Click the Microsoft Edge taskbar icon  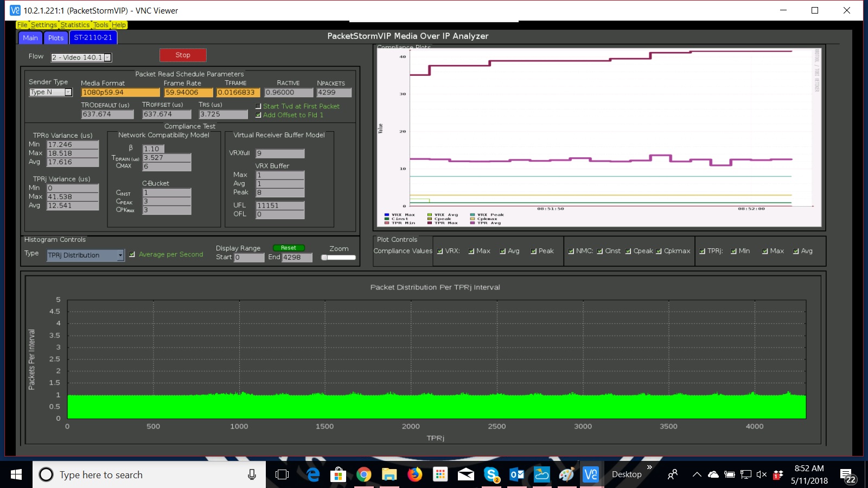pos(313,475)
